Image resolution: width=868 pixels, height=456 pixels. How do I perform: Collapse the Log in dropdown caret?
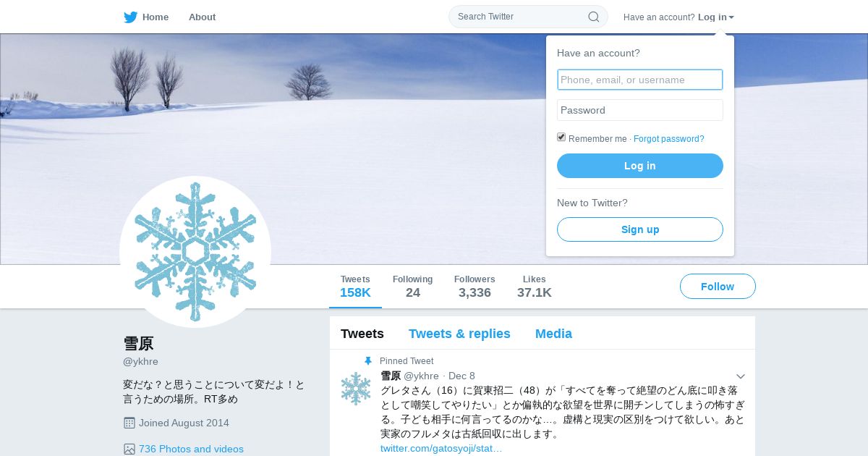[x=731, y=17]
